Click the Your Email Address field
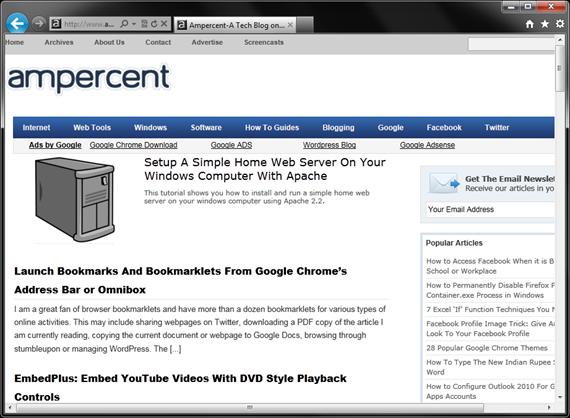Screen dimensions: 570x418 [490, 209]
